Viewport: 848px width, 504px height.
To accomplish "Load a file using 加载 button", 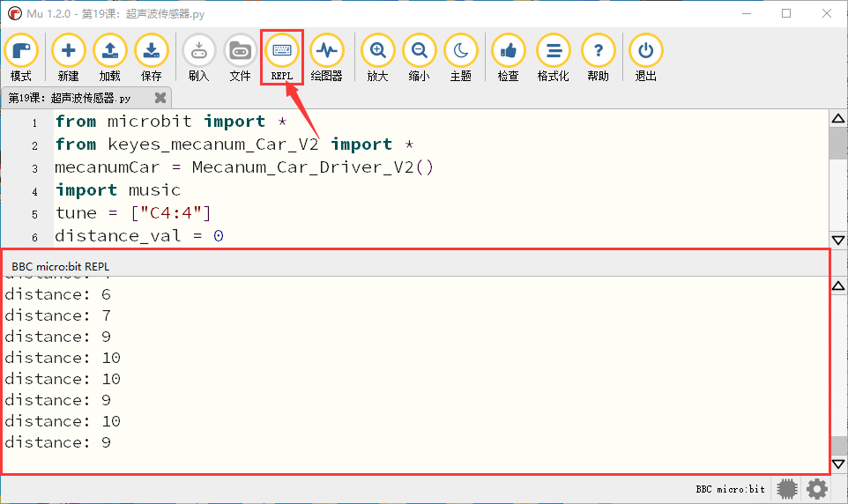I will pos(110,57).
